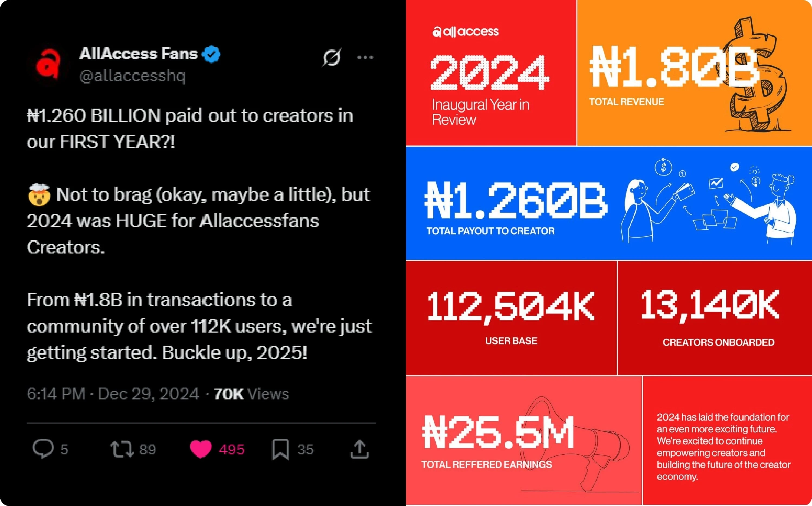812x506 pixels.
Task: Click the 6:14 PM Dec 29, 2024 timestamp
Action: click(x=113, y=394)
